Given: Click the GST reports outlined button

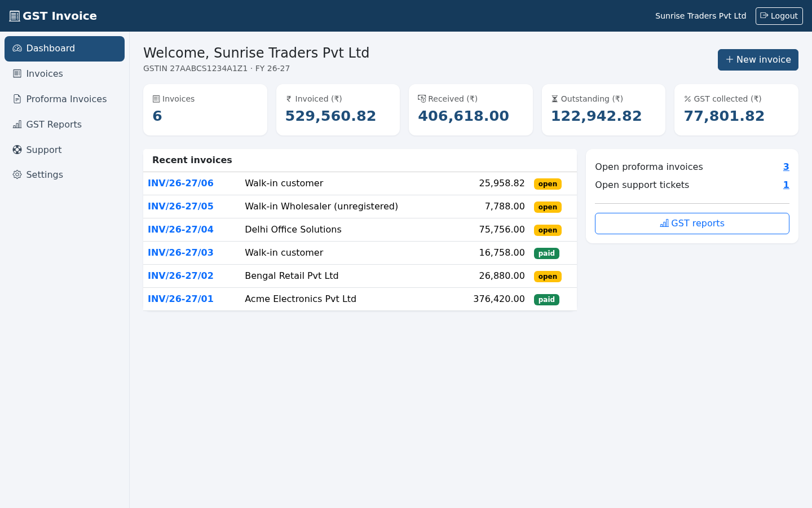Looking at the screenshot, I should click(x=692, y=224).
